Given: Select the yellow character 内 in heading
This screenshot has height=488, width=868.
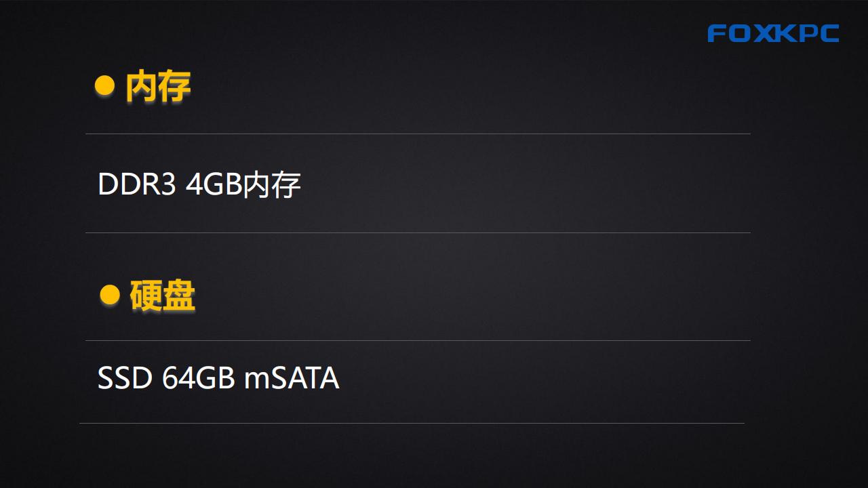Looking at the screenshot, I should coord(141,87).
